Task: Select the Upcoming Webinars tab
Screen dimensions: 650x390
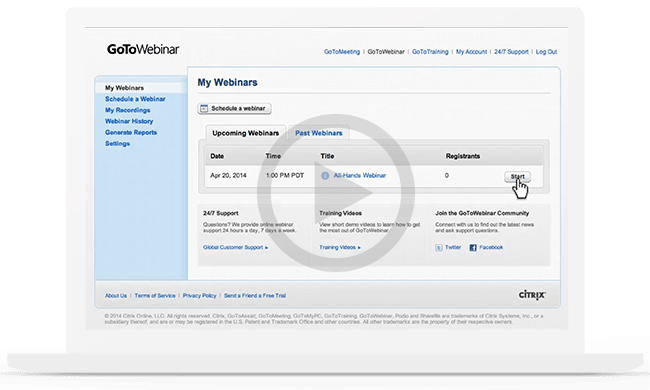Action: 245,133
